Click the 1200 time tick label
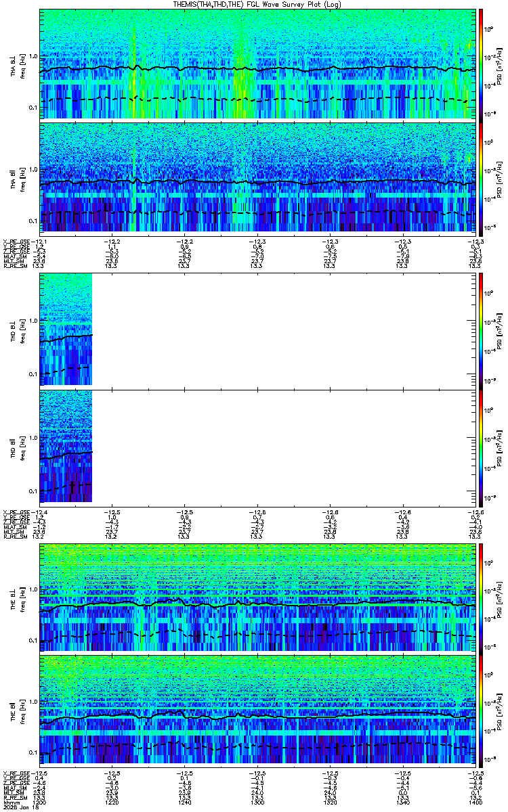Image resolution: width=508 pixels, height=812 pixels. coord(39,802)
